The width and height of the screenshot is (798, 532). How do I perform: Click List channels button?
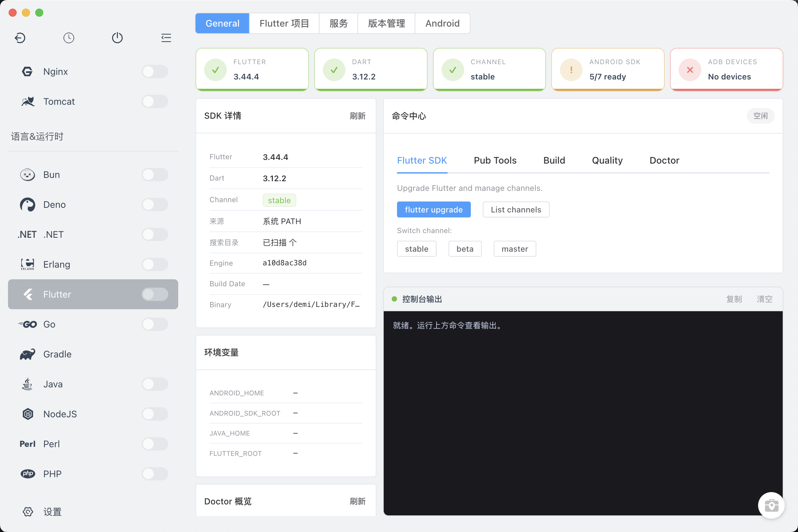tap(516, 210)
